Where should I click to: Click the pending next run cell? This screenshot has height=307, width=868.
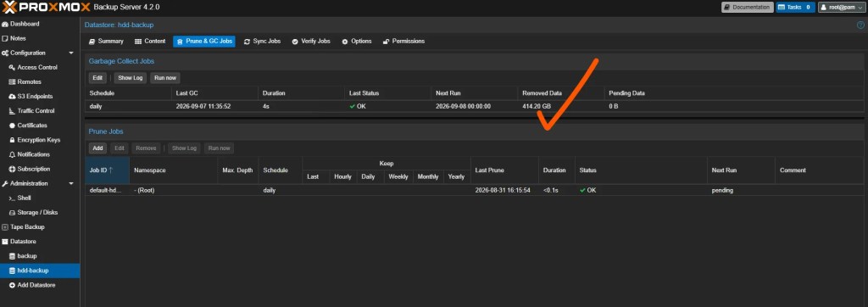[741, 190]
